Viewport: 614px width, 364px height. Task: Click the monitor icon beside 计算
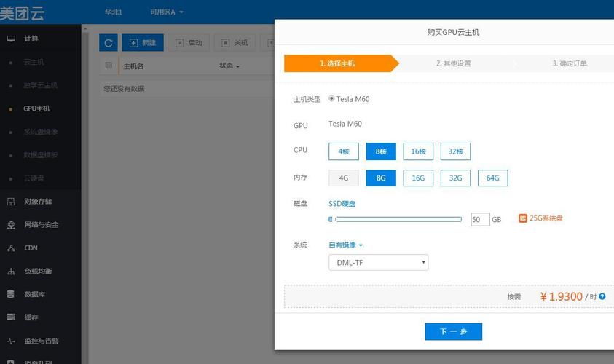11,39
